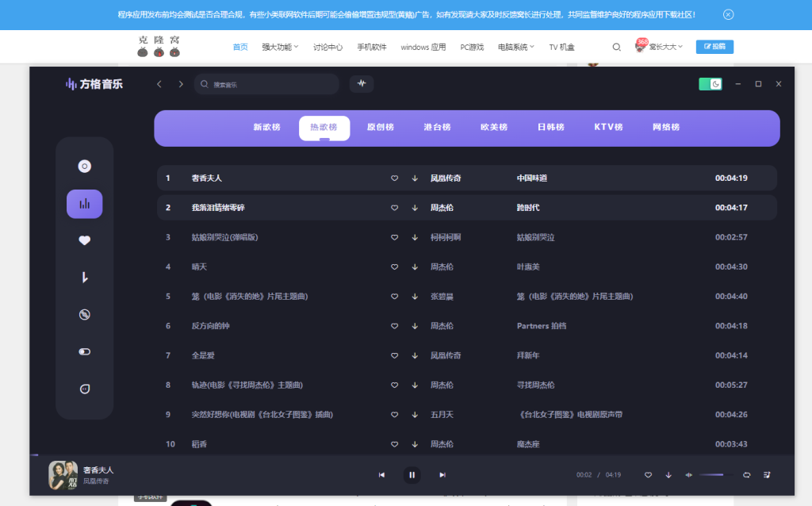Go forward with the right arrow

click(x=181, y=84)
